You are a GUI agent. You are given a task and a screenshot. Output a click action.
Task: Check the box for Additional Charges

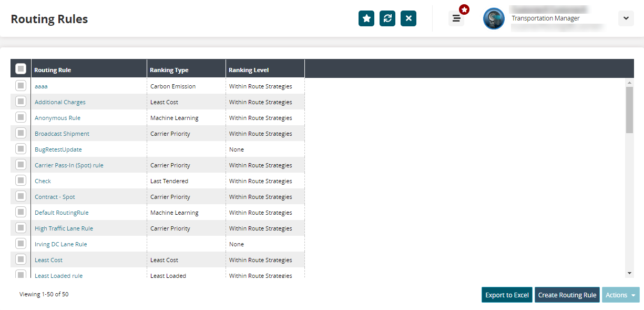tap(21, 102)
